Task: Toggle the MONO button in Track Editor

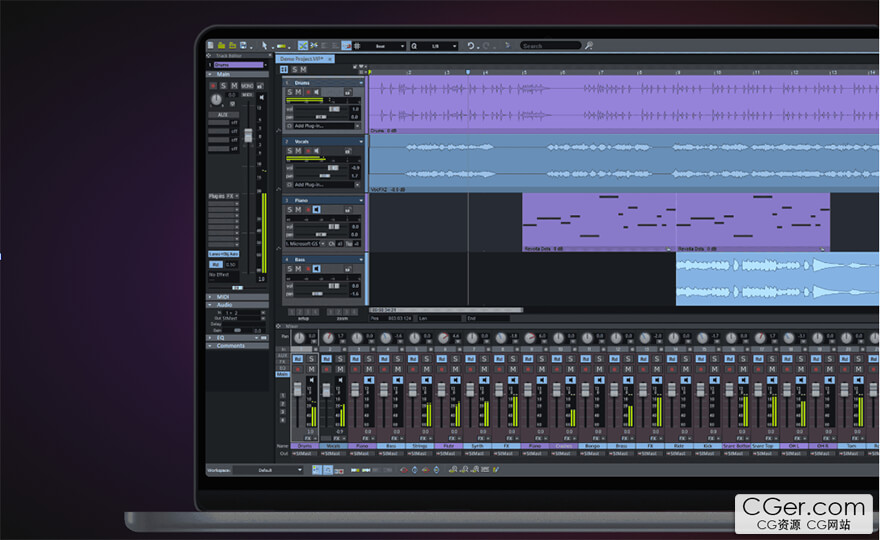Action: [x=247, y=86]
